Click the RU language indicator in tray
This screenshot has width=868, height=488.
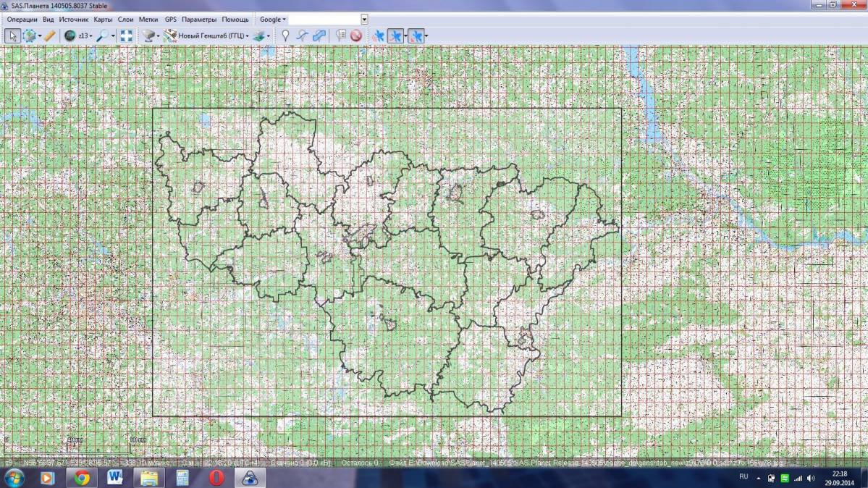[x=743, y=477]
